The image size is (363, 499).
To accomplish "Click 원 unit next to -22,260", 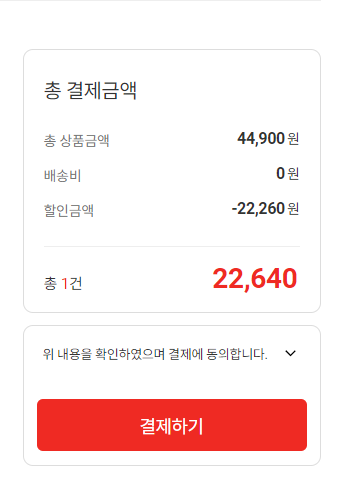I will 293,209.
